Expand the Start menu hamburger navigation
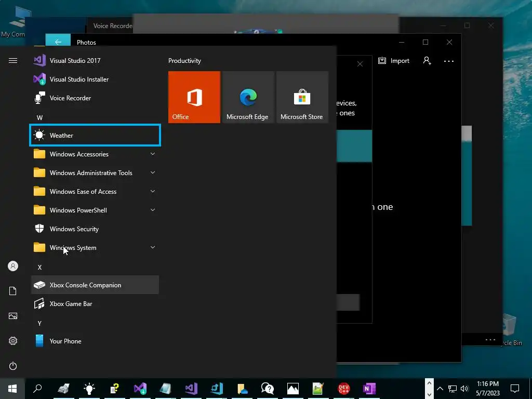The width and height of the screenshot is (532, 399). point(13,61)
